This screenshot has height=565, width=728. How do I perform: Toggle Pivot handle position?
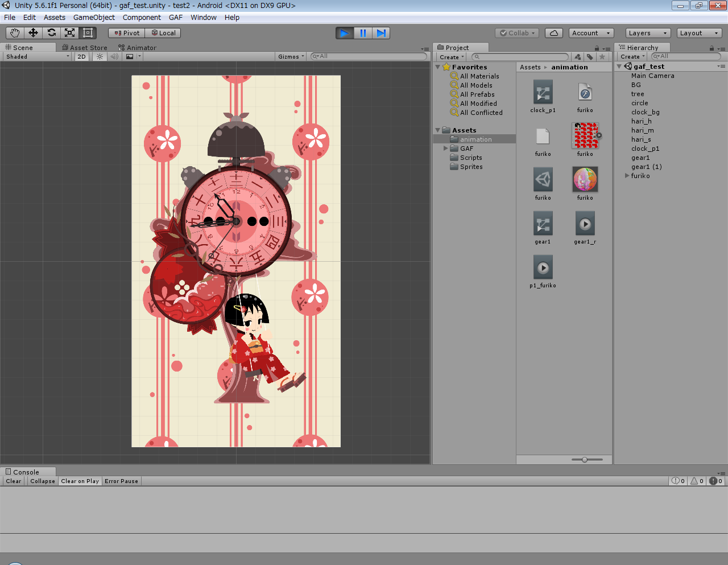pos(126,33)
